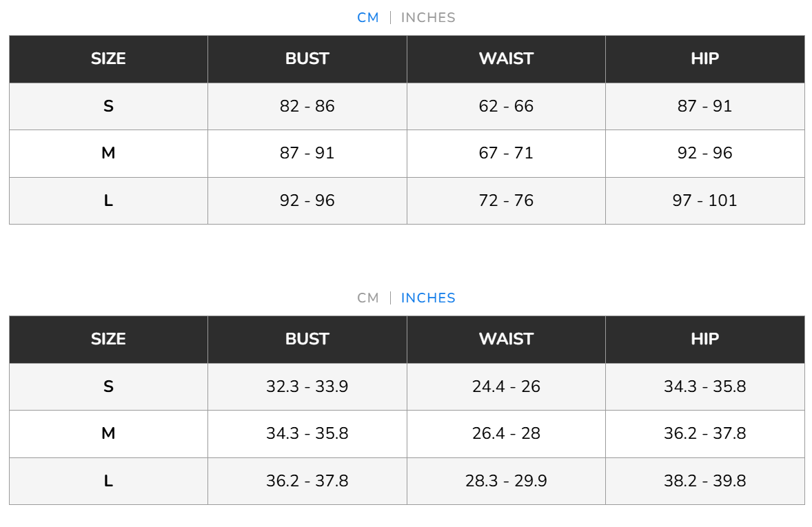Click SIZE header in the inches table
812x527 pixels.
tap(108, 339)
